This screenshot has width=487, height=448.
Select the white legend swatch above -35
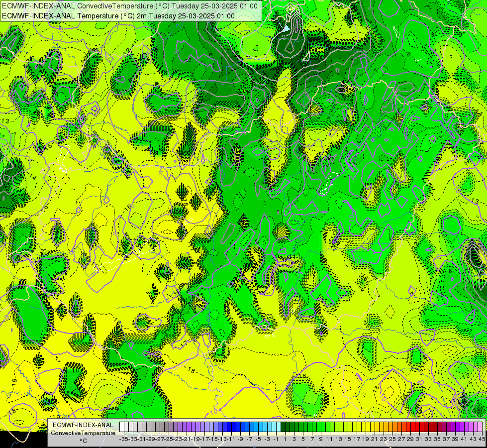[x=122, y=427]
